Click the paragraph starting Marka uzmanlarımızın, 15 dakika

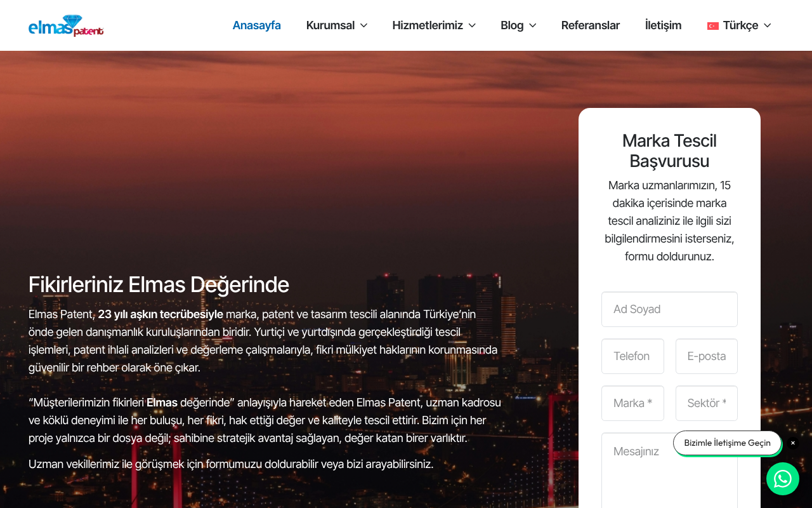[x=669, y=221]
